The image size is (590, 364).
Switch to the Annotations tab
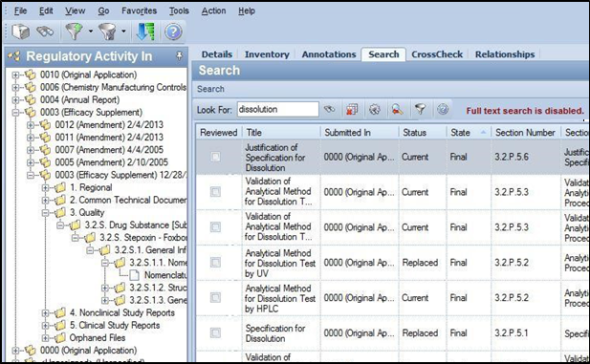click(x=329, y=54)
